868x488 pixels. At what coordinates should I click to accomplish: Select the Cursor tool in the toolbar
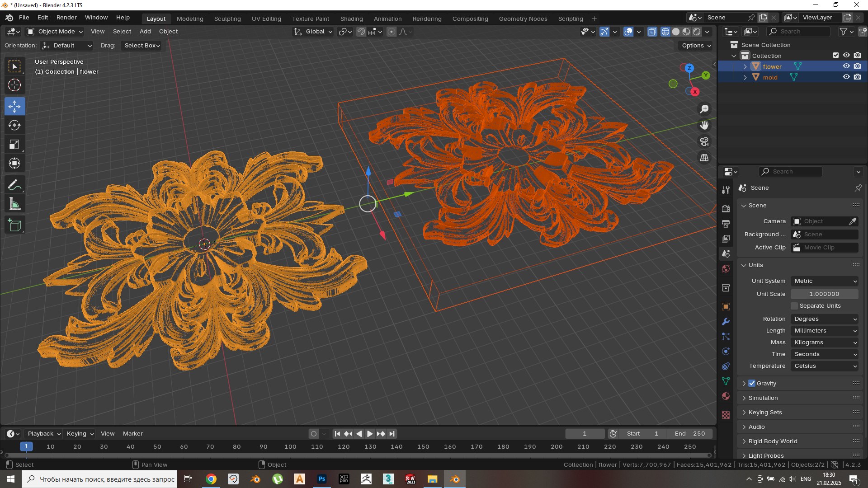tap(14, 85)
